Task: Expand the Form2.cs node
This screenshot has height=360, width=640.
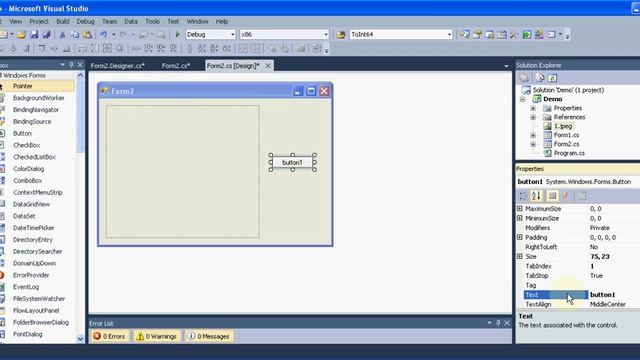Action: tap(533, 144)
